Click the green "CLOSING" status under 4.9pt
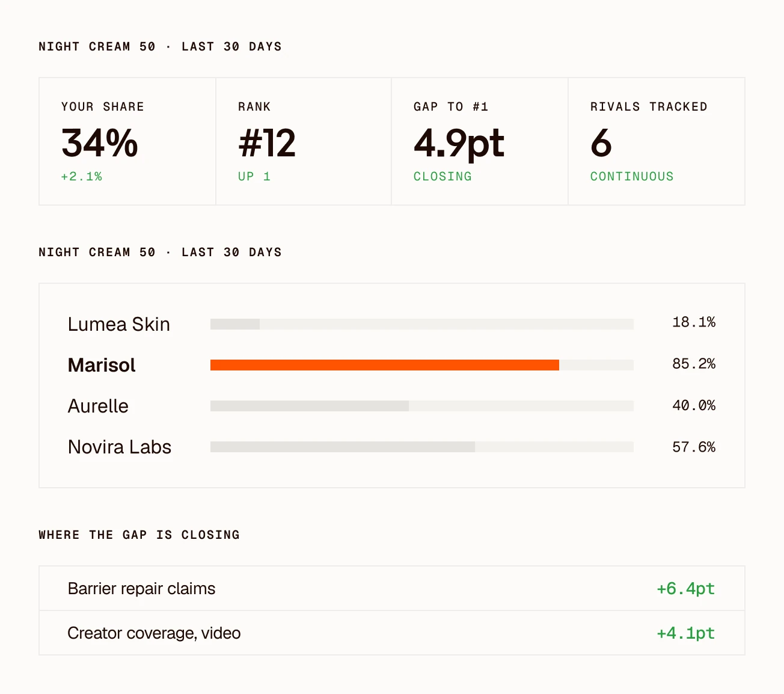Image resolution: width=784 pixels, height=694 pixels. pos(443,176)
